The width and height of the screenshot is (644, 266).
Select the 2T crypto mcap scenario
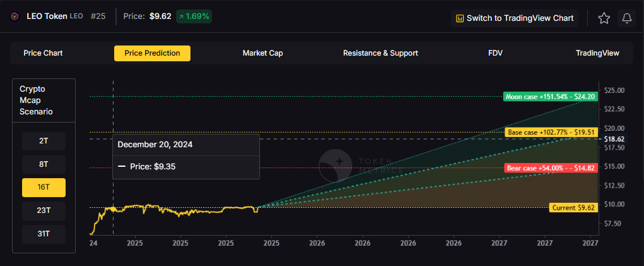pyautogui.click(x=44, y=141)
